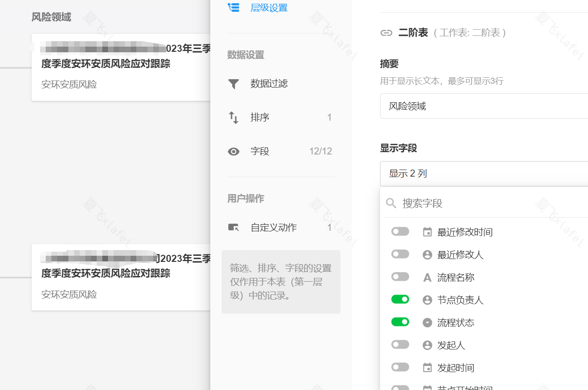Open the 显示 2 列 dropdown
The image size is (588, 390).
coord(484,174)
